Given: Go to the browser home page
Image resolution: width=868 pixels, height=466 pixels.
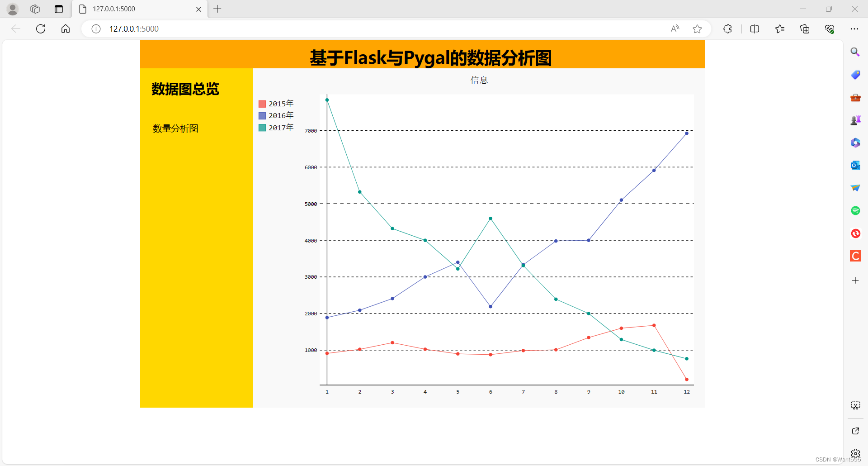Looking at the screenshot, I should tap(66, 29).
